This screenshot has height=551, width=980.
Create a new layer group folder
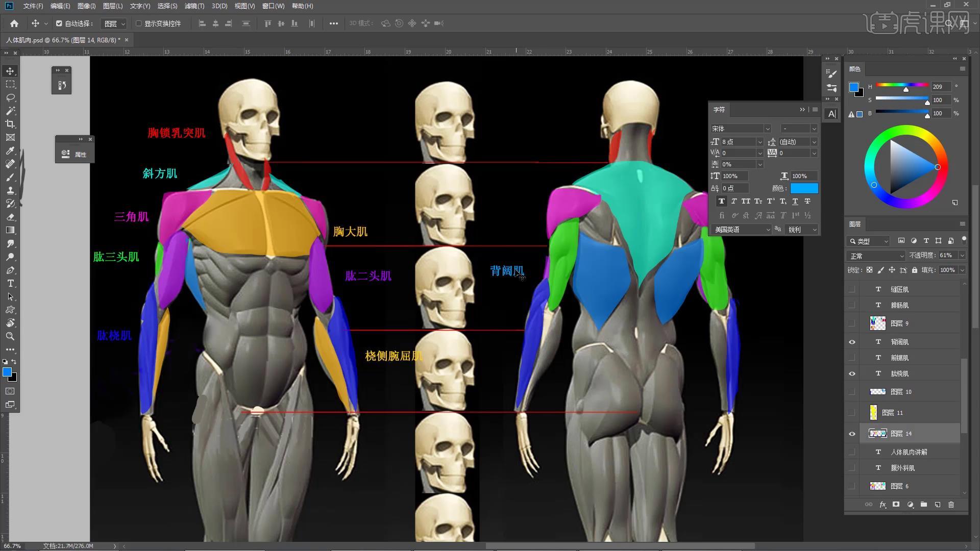pos(924,505)
